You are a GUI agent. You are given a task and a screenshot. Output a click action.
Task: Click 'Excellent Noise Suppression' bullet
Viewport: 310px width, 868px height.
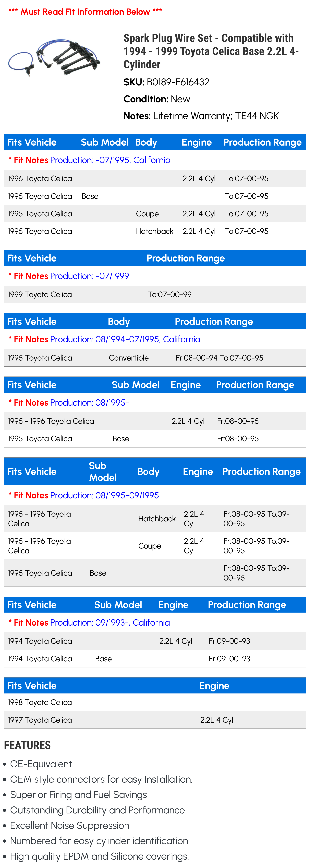tap(70, 826)
